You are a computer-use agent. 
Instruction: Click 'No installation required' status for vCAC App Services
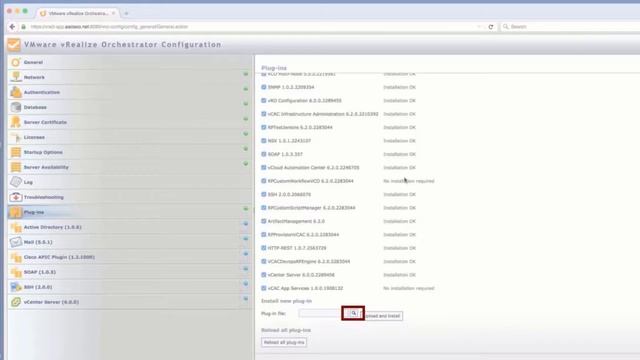point(409,288)
